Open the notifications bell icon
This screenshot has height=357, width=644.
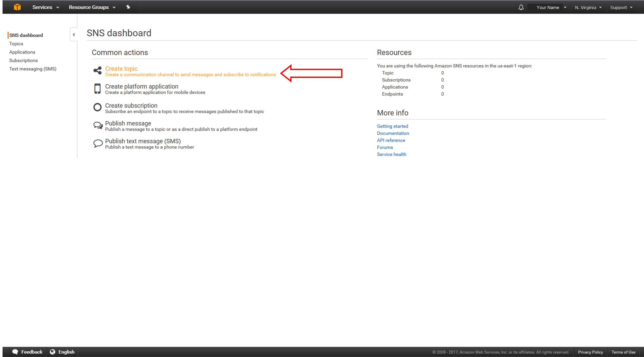(x=521, y=7)
